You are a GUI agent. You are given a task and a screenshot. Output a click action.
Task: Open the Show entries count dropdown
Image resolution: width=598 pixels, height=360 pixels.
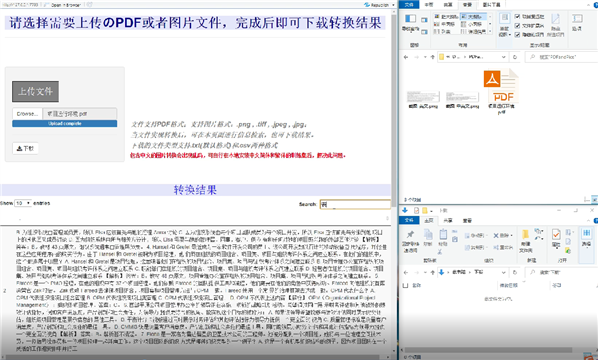click(x=23, y=203)
